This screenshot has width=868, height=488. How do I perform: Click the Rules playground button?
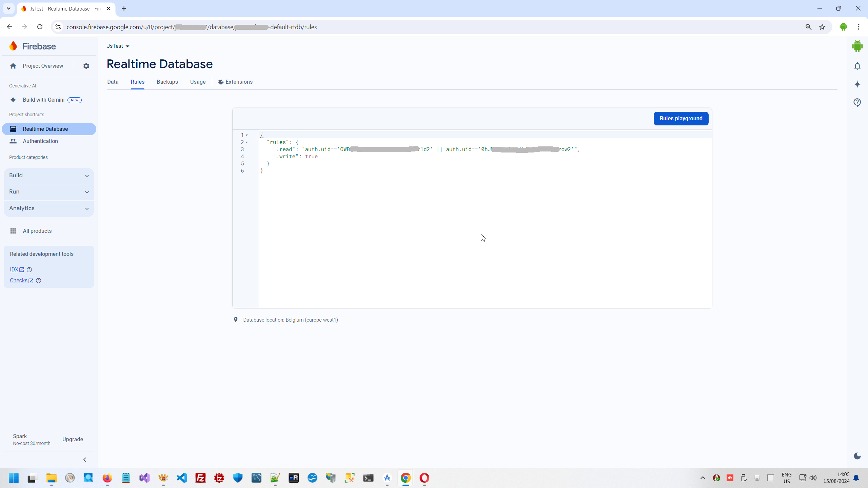click(680, 119)
